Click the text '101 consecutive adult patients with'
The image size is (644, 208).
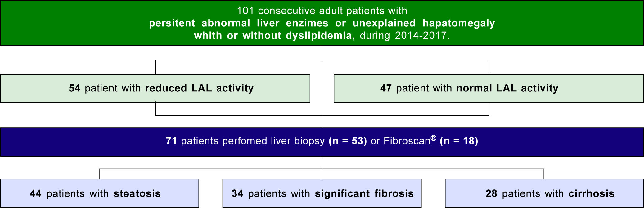[x=322, y=11]
